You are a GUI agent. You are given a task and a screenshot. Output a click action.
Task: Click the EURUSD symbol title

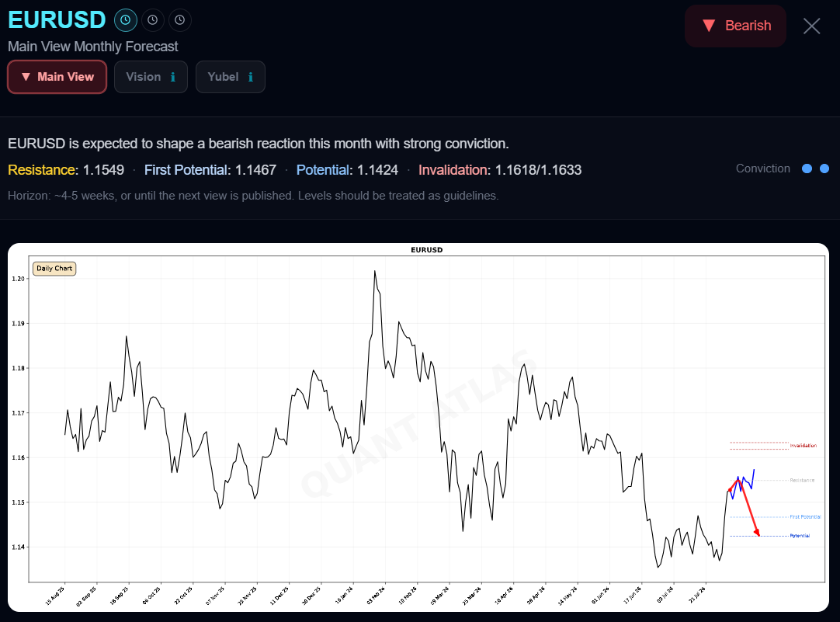pyautogui.click(x=57, y=20)
